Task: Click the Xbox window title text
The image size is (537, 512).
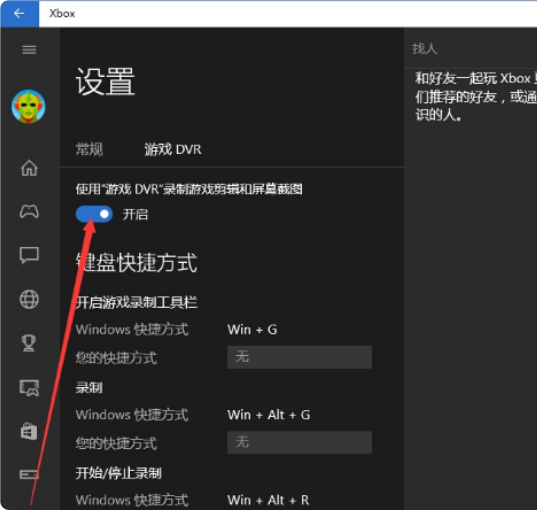Action: (62, 13)
